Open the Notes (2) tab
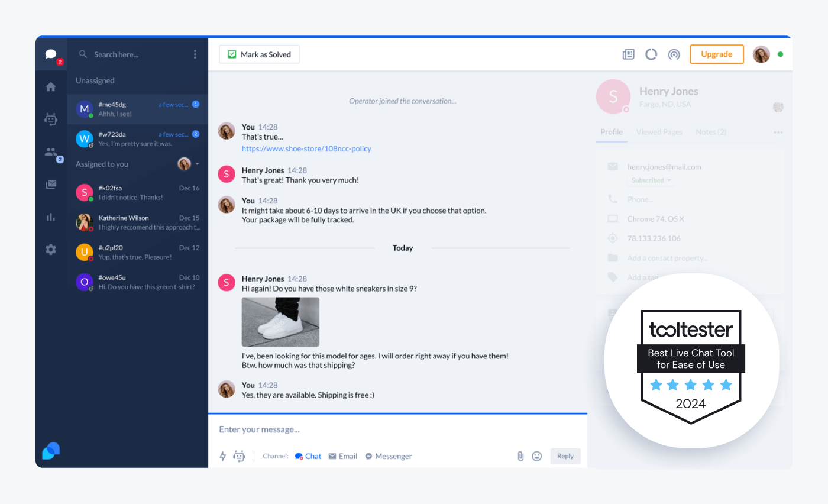Image resolution: width=828 pixels, height=504 pixels. (x=710, y=132)
